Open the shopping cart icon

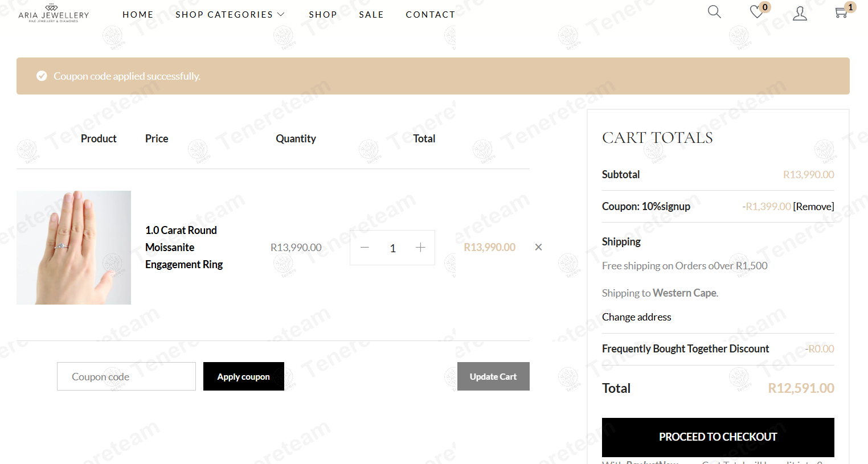click(x=841, y=13)
